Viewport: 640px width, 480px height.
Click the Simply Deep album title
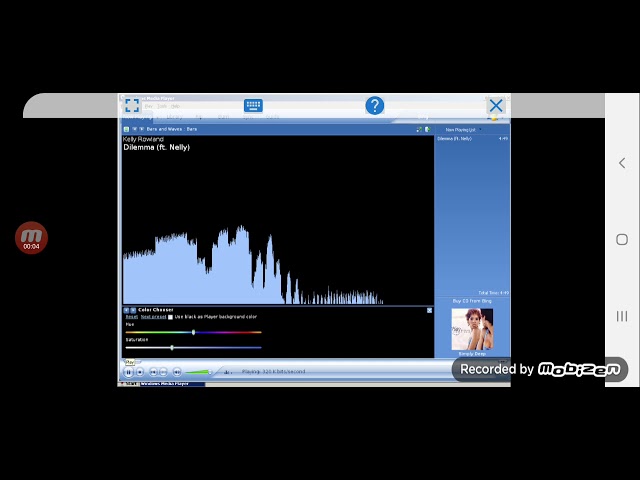472,354
